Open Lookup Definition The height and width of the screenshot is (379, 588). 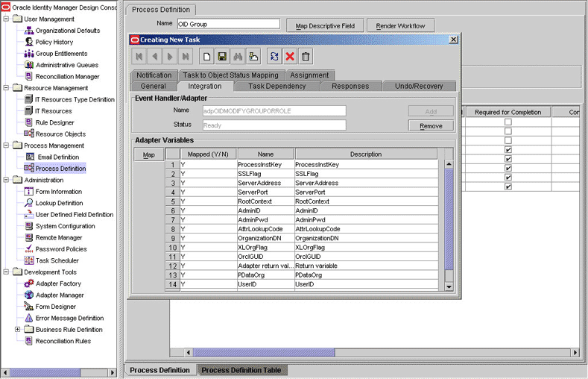point(59,203)
